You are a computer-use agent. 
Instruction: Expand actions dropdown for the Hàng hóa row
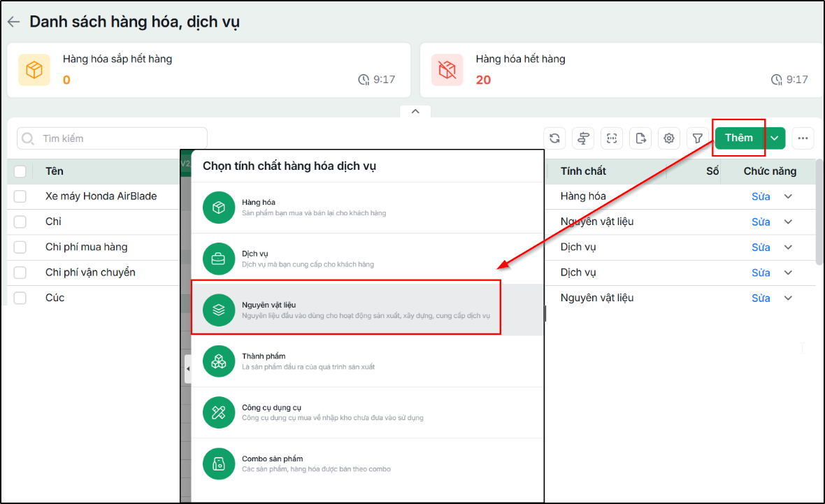pyautogui.click(x=788, y=196)
